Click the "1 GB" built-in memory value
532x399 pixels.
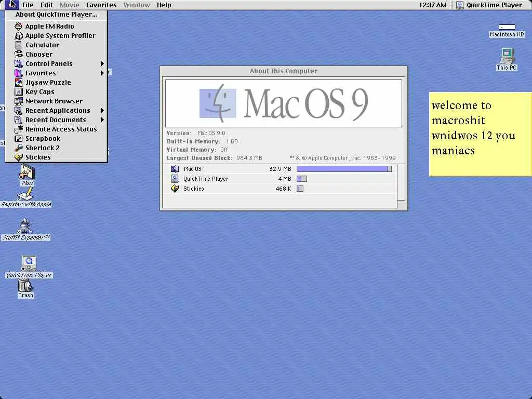tap(232, 141)
